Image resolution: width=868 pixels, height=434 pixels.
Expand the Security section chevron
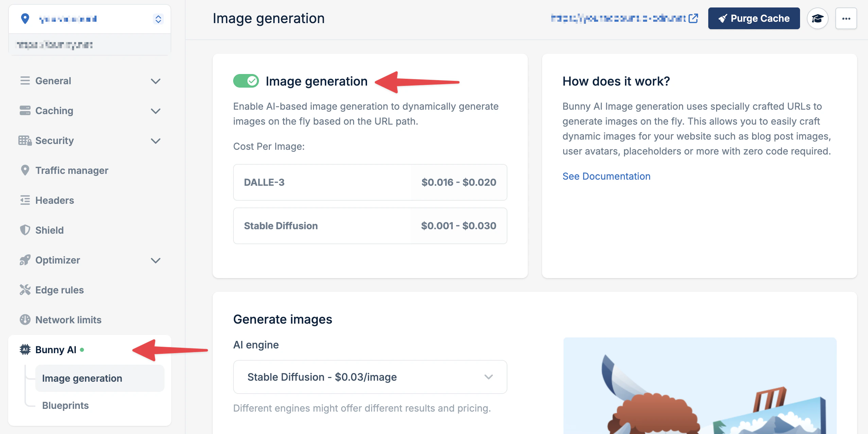156,141
